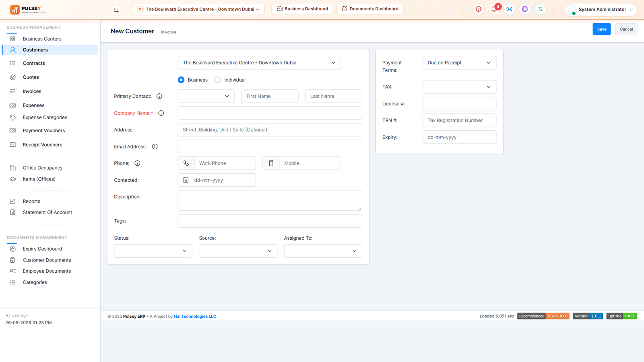Open the Status dropdown
The image size is (644, 362).
click(x=153, y=251)
